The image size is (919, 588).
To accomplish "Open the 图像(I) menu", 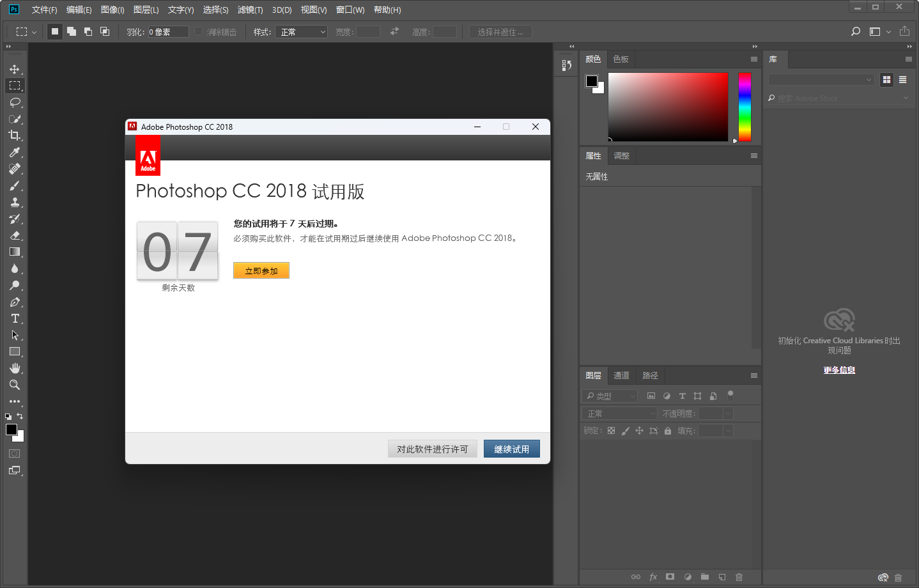I will point(112,10).
